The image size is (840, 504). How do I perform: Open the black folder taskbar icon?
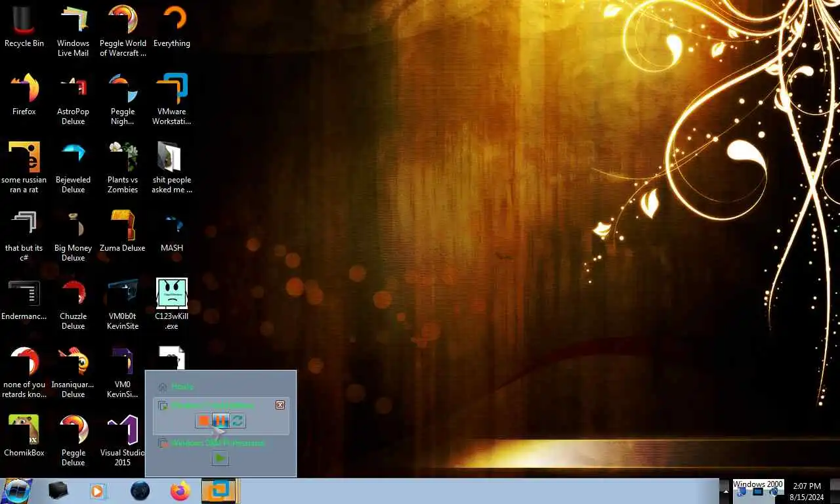pos(58,491)
